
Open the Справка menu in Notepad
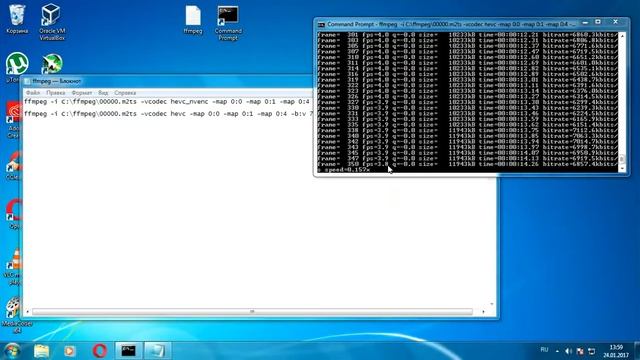click(125, 93)
